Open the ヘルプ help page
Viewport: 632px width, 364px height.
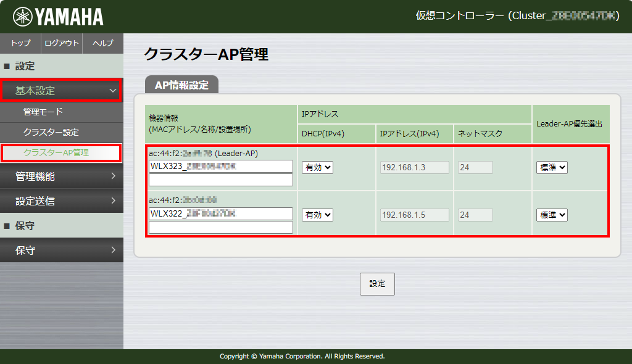[102, 43]
